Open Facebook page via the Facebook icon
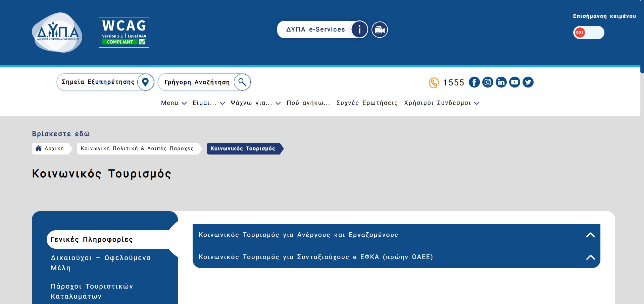Image resolution: width=644 pixels, height=304 pixels. point(474,82)
